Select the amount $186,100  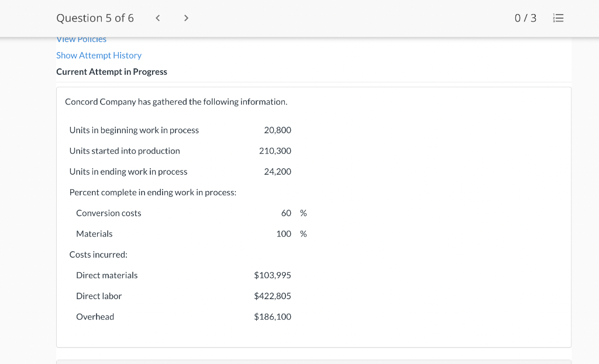pyautogui.click(x=273, y=317)
